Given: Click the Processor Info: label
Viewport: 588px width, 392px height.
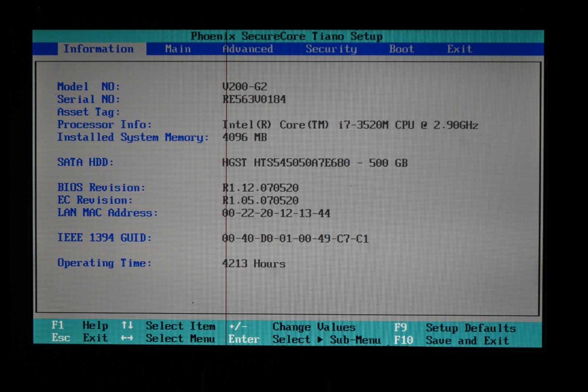Looking at the screenshot, I should point(104,125).
